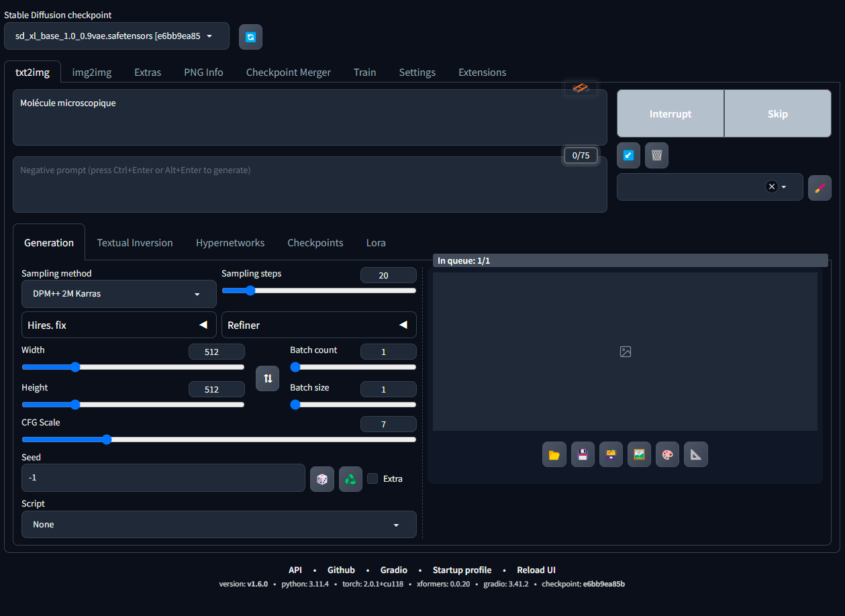Switch to Hypernetworks tab
845x616 pixels.
click(x=230, y=243)
